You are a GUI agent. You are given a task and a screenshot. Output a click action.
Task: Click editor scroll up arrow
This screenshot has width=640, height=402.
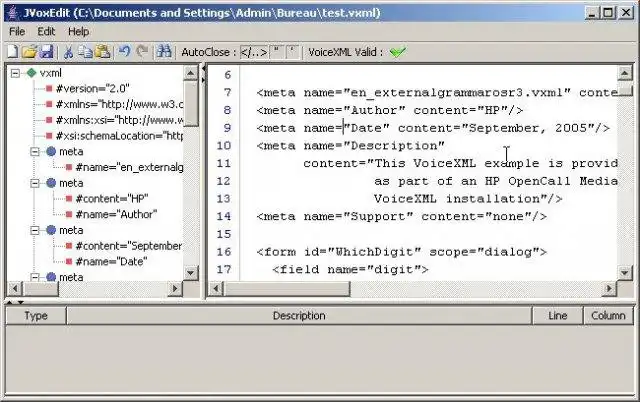click(624, 73)
